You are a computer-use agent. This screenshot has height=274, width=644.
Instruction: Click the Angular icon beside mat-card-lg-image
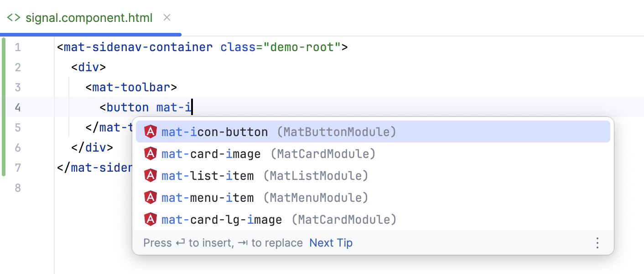pyautogui.click(x=151, y=219)
